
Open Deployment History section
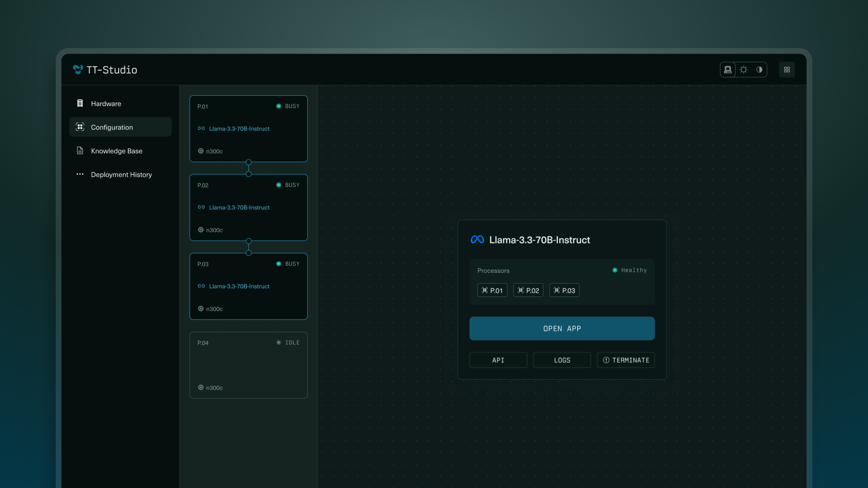pos(120,174)
